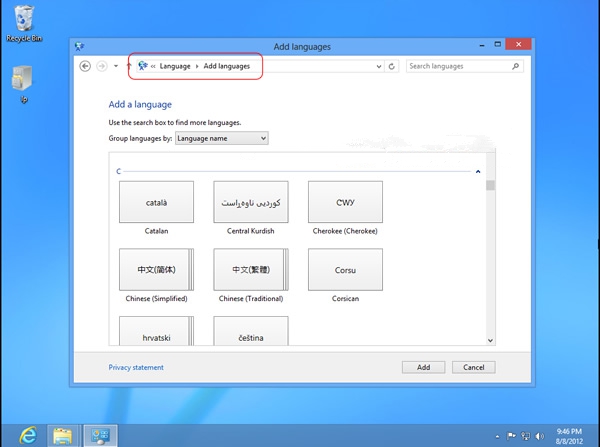
Task: Open the Recycle Bin desktop icon
Action: 22,20
